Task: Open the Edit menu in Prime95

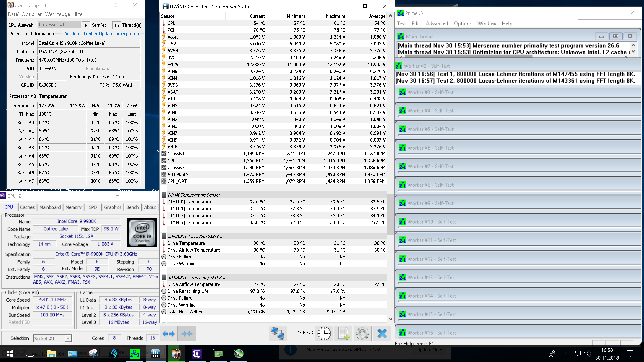Action: click(416, 23)
